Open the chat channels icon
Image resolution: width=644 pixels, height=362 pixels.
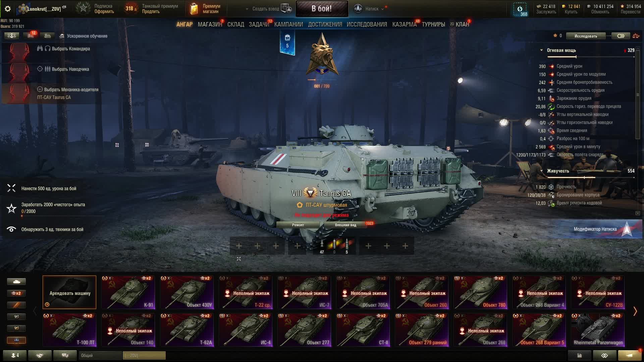click(65, 355)
